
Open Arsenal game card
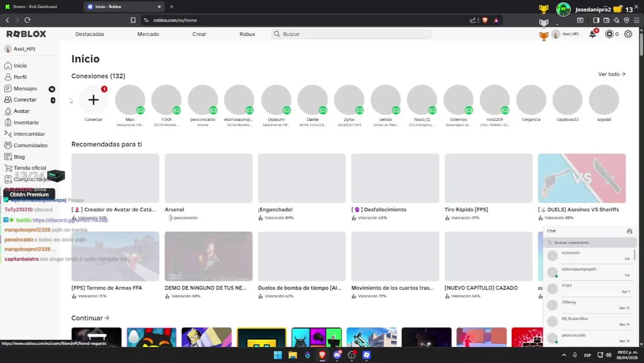(x=209, y=187)
